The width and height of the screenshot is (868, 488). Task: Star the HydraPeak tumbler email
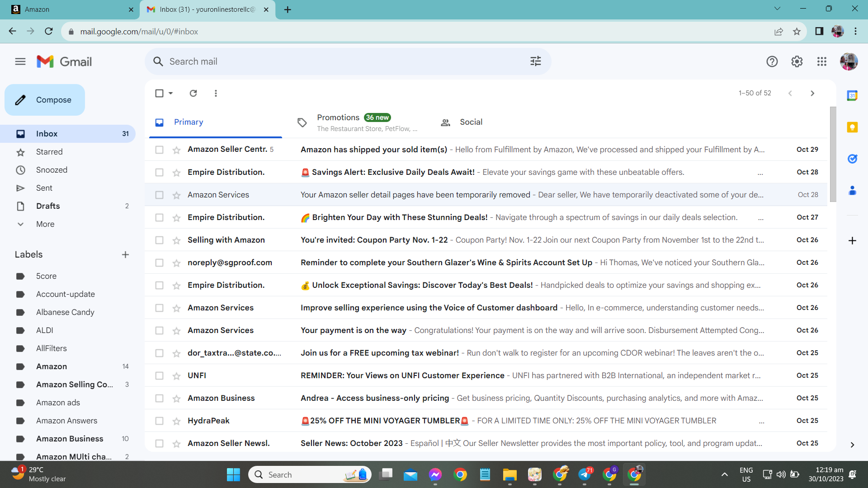pyautogui.click(x=176, y=421)
